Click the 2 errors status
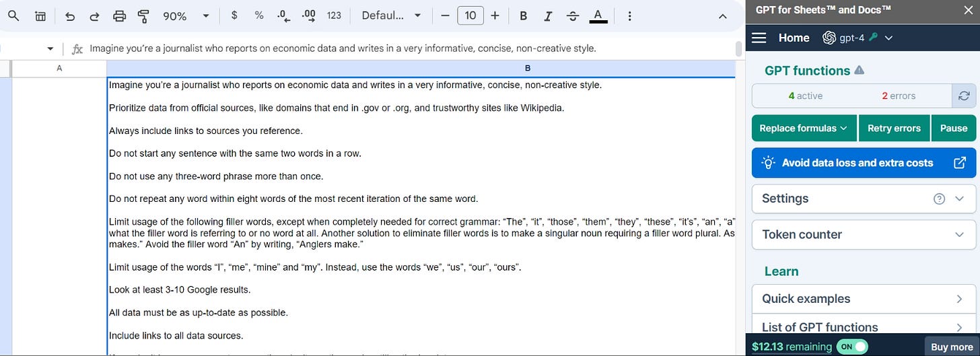The width and height of the screenshot is (980, 356). (x=899, y=96)
